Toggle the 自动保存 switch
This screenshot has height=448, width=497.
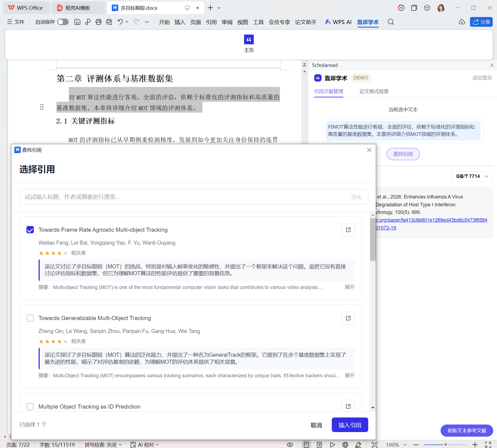tap(63, 22)
